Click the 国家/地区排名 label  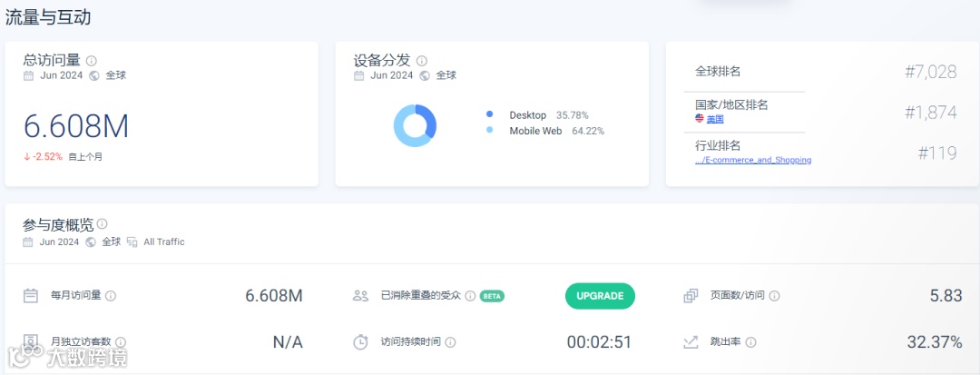click(731, 104)
